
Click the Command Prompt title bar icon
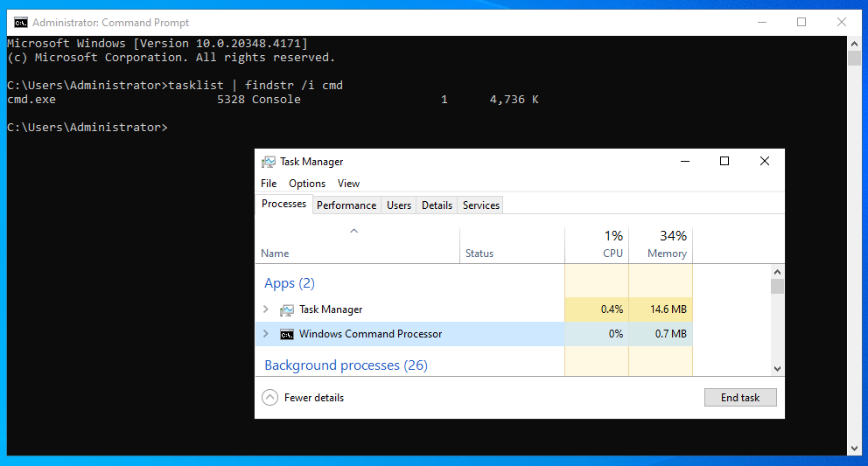pos(20,23)
